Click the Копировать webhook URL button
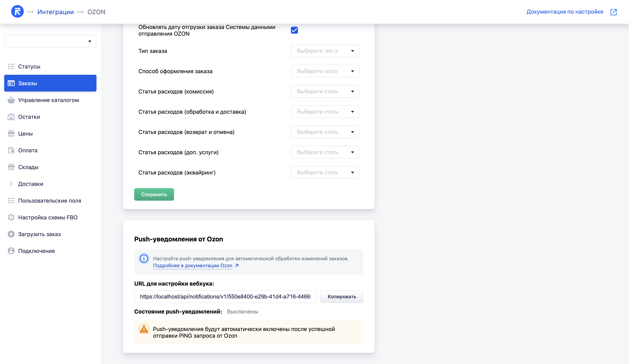This screenshot has height=364, width=629. (341, 296)
